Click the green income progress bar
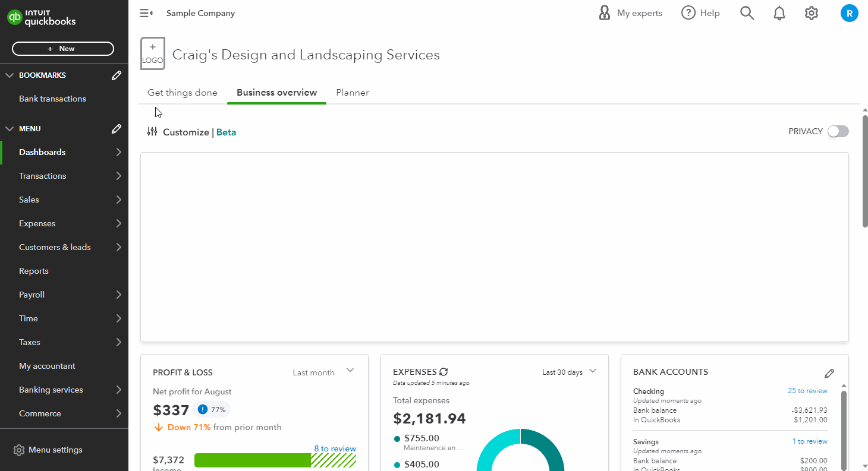 (253, 460)
